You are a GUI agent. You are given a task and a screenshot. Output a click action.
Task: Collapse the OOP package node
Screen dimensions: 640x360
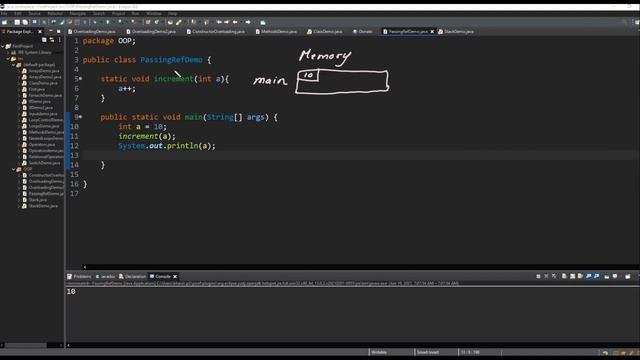[13, 169]
